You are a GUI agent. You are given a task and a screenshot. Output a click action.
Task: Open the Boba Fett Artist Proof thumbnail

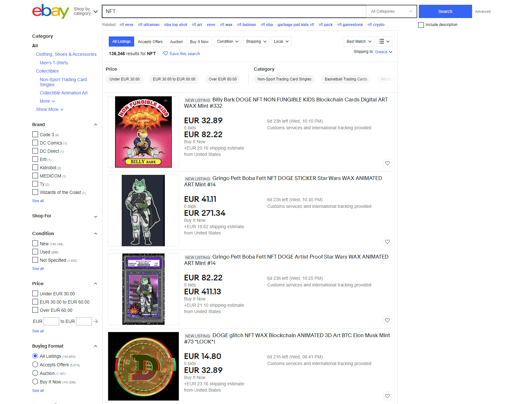pyautogui.click(x=143, y=289)
